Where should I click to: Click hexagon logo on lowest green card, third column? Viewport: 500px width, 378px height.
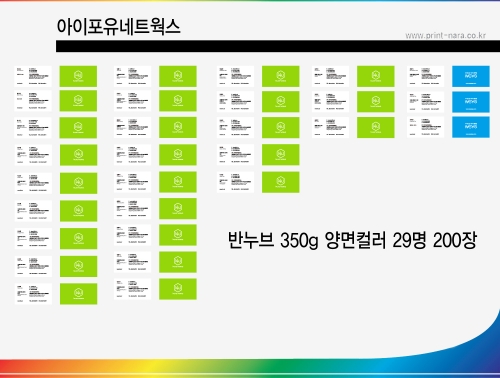click(281, 181)
